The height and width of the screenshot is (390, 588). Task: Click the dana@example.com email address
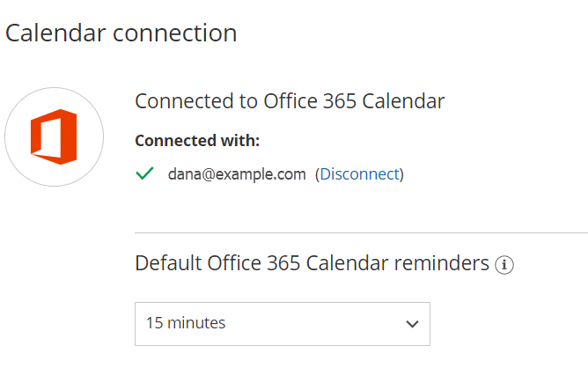[x=237, y=174]
